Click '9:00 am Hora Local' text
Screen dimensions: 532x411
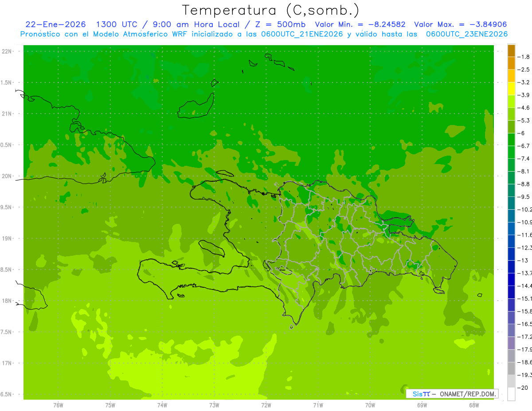(196, 25)
